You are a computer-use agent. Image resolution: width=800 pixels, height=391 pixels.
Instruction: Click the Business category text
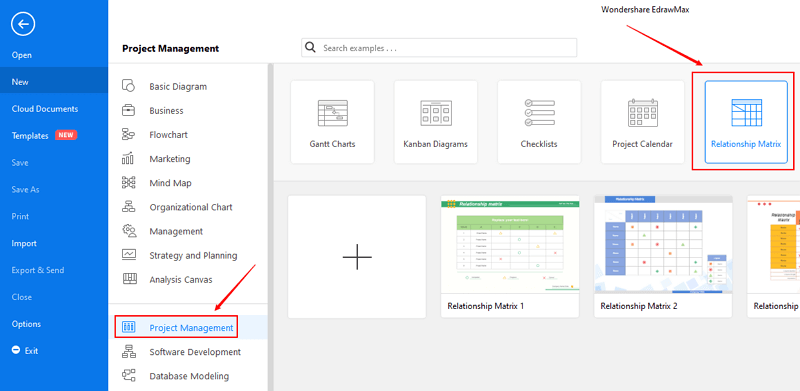(166, 110)
